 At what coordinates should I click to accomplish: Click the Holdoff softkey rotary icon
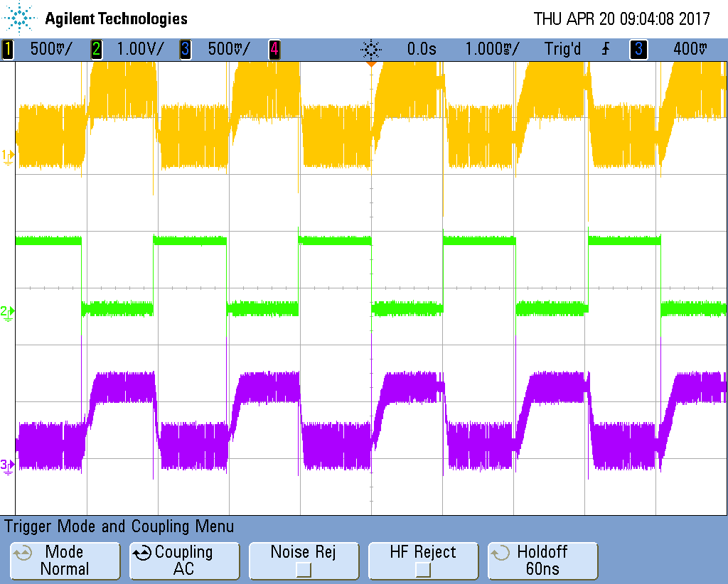(x=500, y=553)
